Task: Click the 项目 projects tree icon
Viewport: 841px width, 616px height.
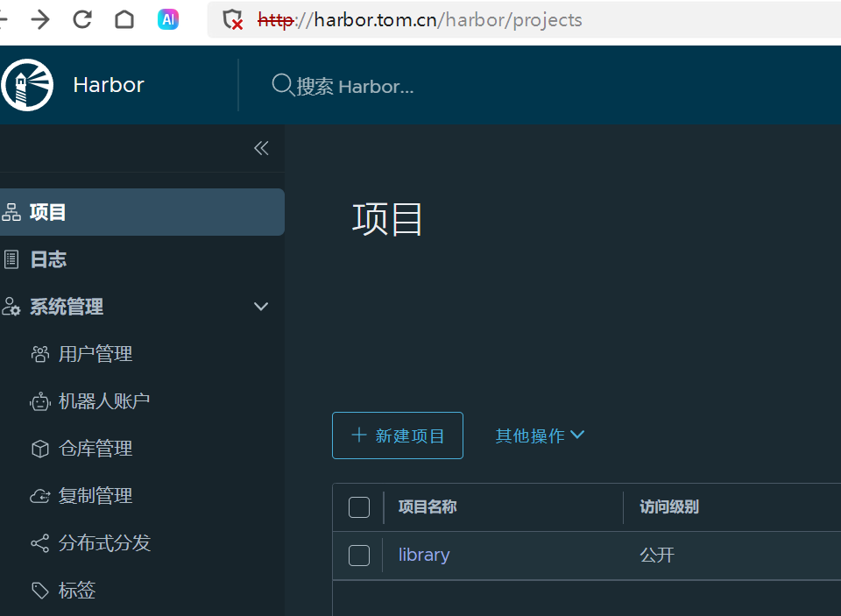Action: 11,212
